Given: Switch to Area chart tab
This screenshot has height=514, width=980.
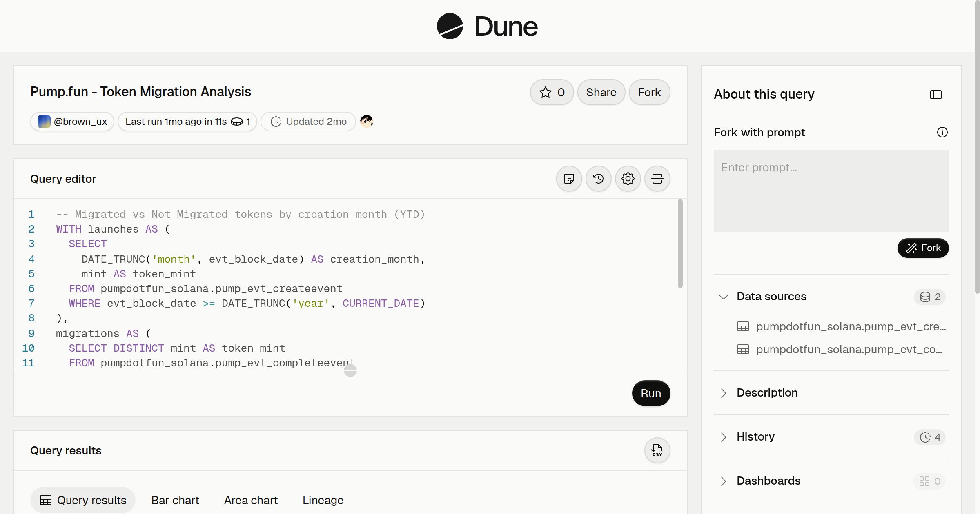Looking at the screenshot, I should pyautogui.click(x=251, y=500).
